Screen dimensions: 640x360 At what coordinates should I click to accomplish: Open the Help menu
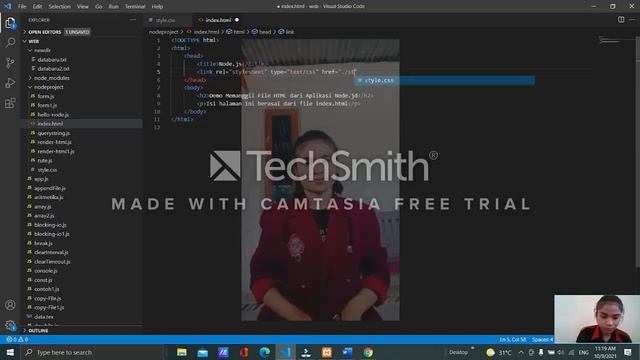pyautogui.click(x=157, y=7)
